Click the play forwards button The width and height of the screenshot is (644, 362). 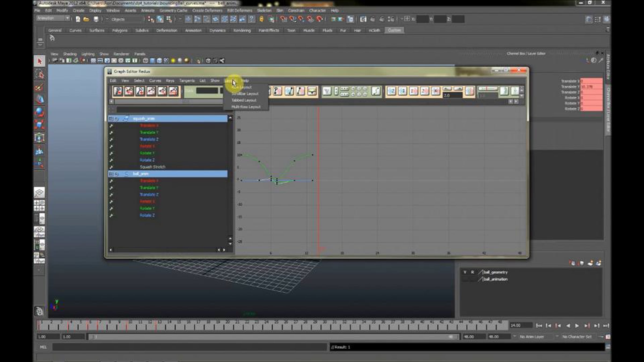click(x=577, y=326)
